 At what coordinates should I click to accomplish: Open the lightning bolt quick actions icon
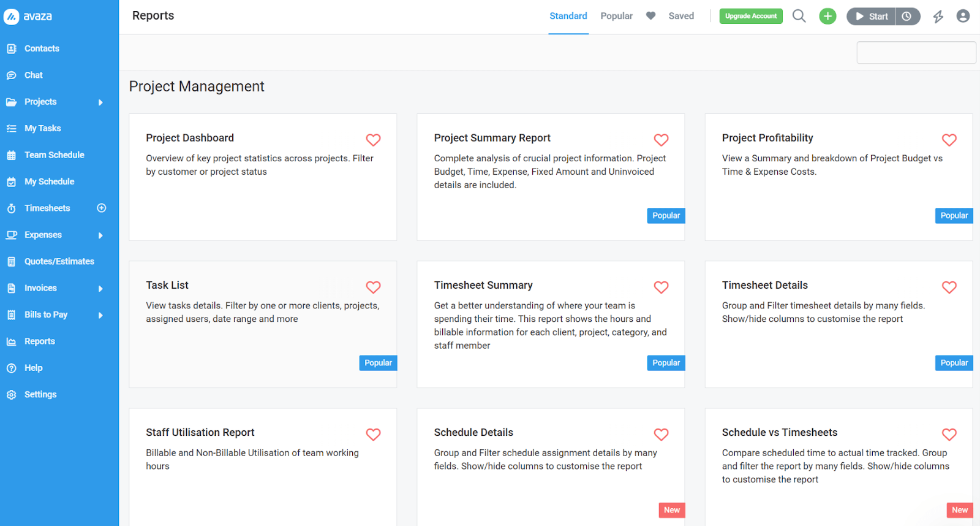point(938,17)
